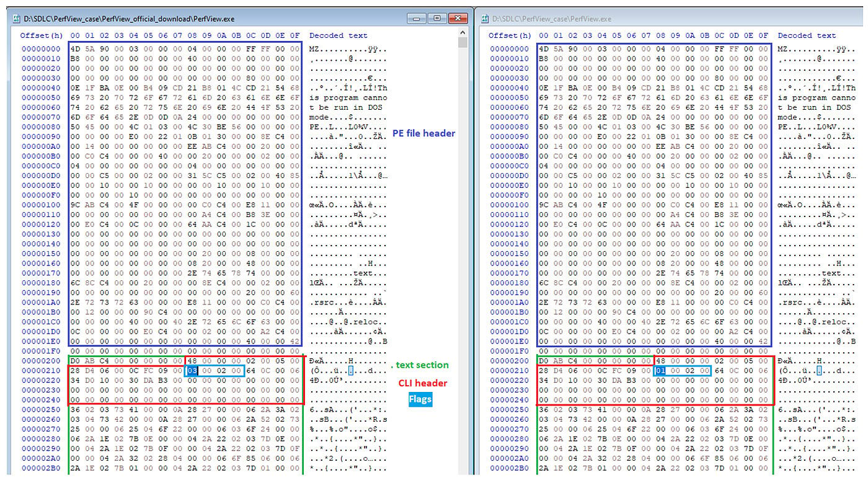
Task: Click Decoded text header in right window
Action: point(807,35)
